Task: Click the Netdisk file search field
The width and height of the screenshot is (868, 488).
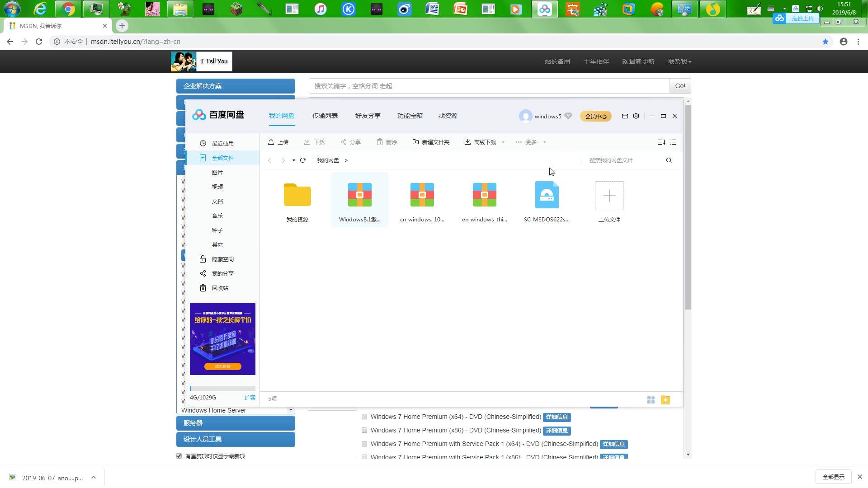Action: tap(624, 160)
